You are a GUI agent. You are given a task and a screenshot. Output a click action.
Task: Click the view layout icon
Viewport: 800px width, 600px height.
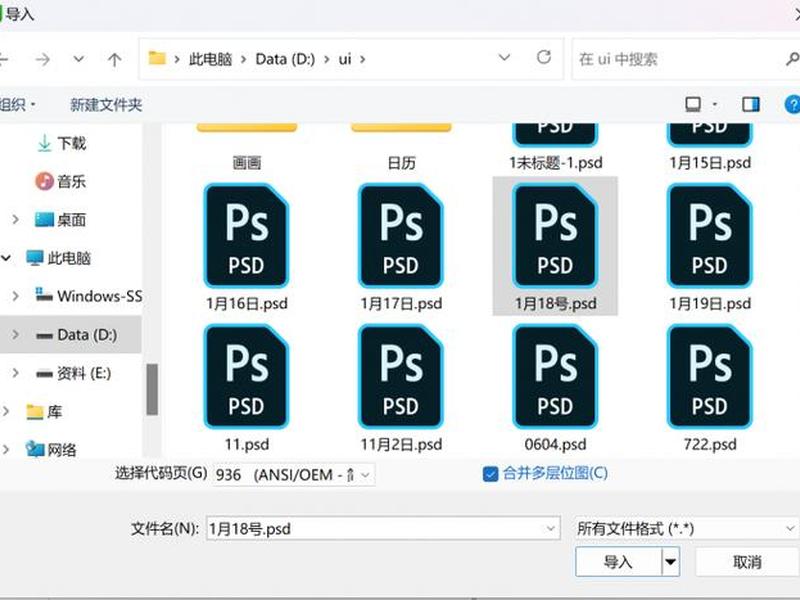coord(693,105)
